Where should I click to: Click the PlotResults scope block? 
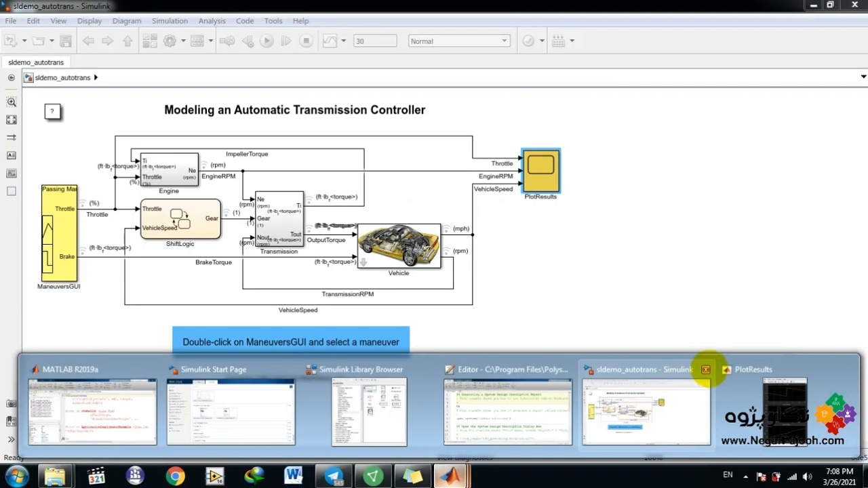click(540, 170)
